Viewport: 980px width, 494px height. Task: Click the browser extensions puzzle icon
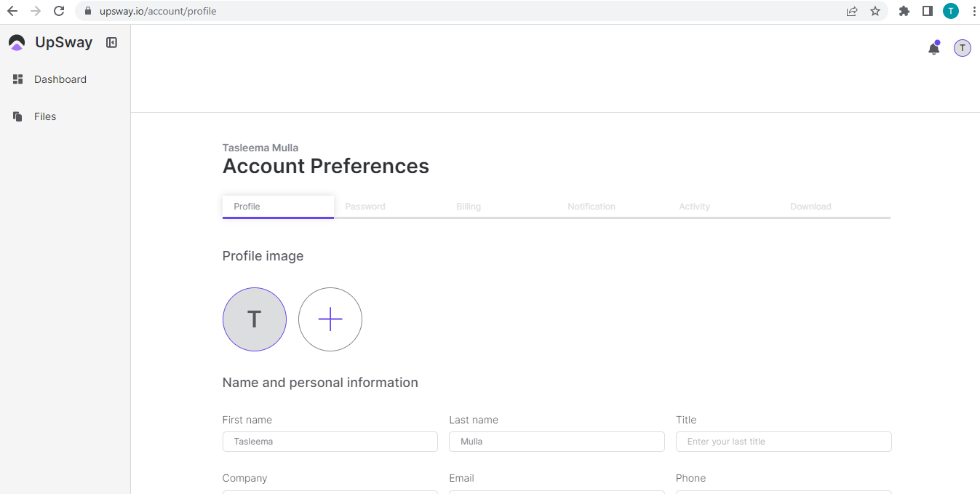904,11
